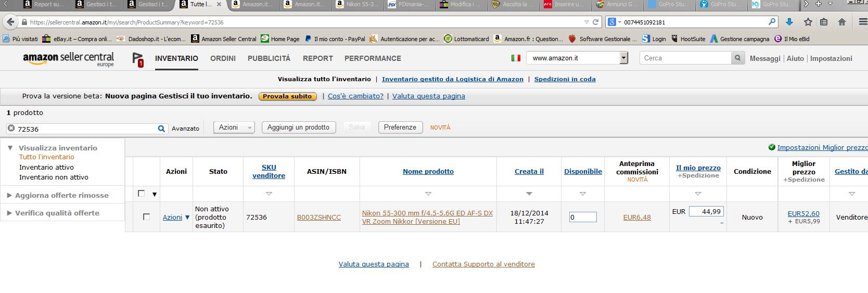The width and height of the screenshot is (868, 293).
Task: Open the downloads arrow in the toolbar
Action: pyautogui.click(x=789, y=22)
